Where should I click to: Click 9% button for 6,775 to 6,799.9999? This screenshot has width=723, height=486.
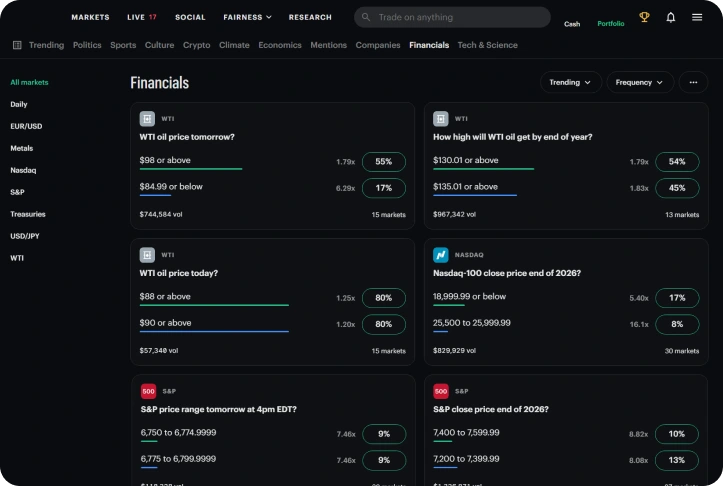pyautogui.click(x=384, y=460)
